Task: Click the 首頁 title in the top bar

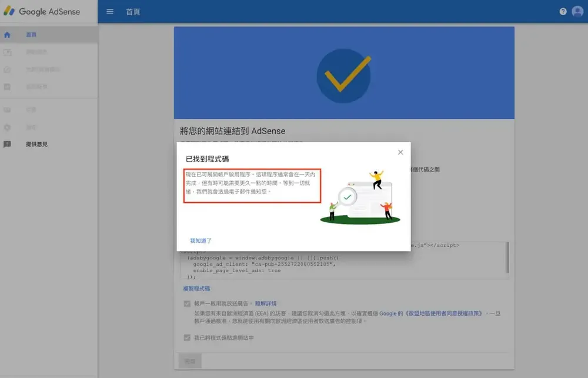Action: tap(133, 12)
